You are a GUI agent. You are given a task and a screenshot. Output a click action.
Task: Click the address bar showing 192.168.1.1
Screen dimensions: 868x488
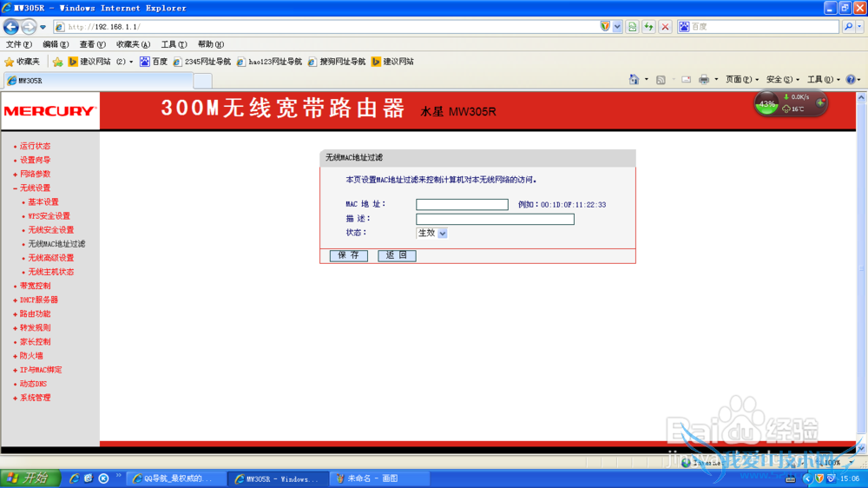326,27
